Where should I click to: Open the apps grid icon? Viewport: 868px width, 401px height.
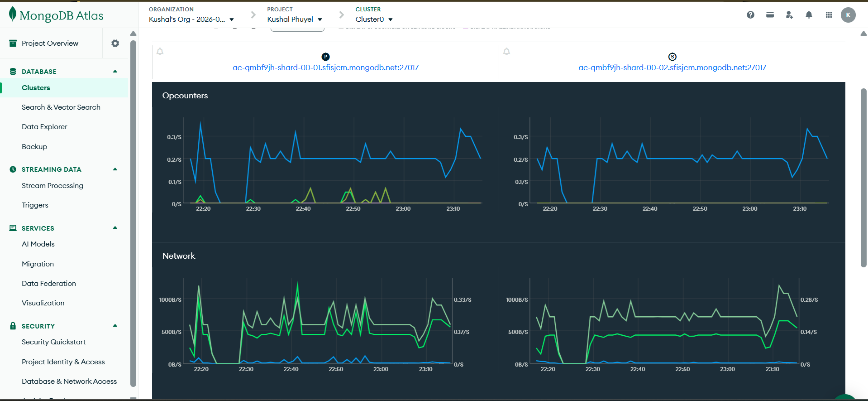pyautogui.click(x=829, y=15)
